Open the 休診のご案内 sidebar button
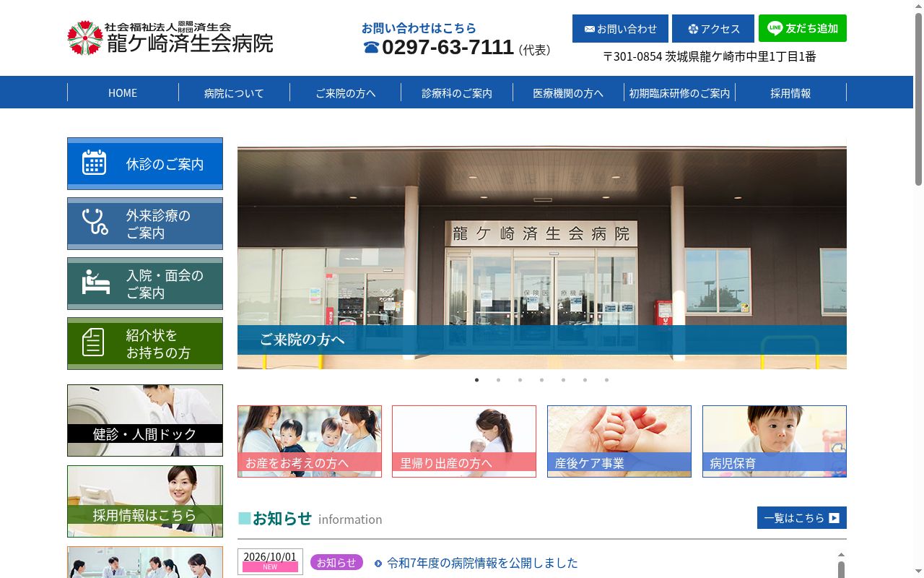This screenshot has height=578, width=924. click(x=145, y=163)
